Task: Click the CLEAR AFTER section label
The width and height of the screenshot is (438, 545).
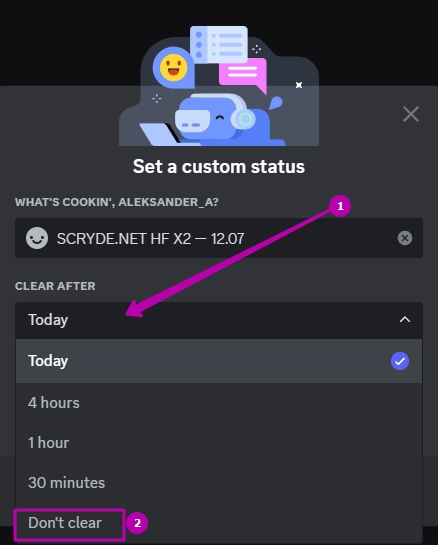Action: point(55,286)
